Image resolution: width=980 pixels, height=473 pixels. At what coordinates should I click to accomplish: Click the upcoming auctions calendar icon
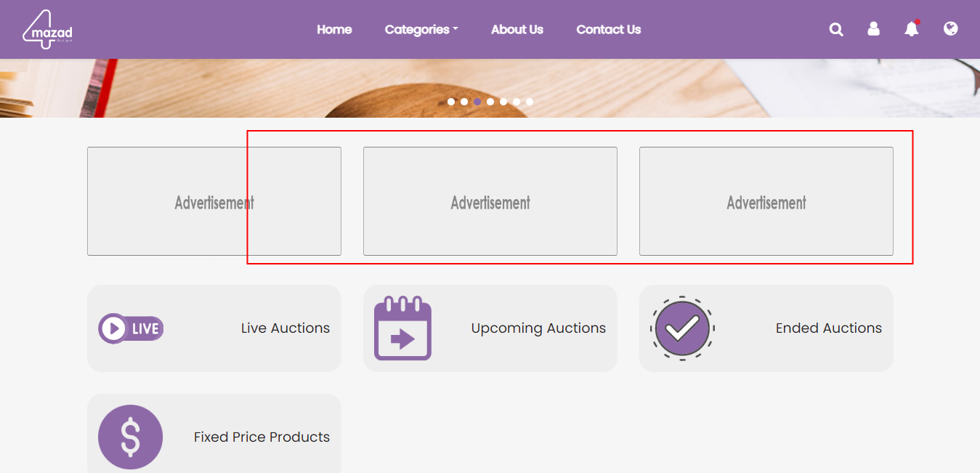pos(402,328)
